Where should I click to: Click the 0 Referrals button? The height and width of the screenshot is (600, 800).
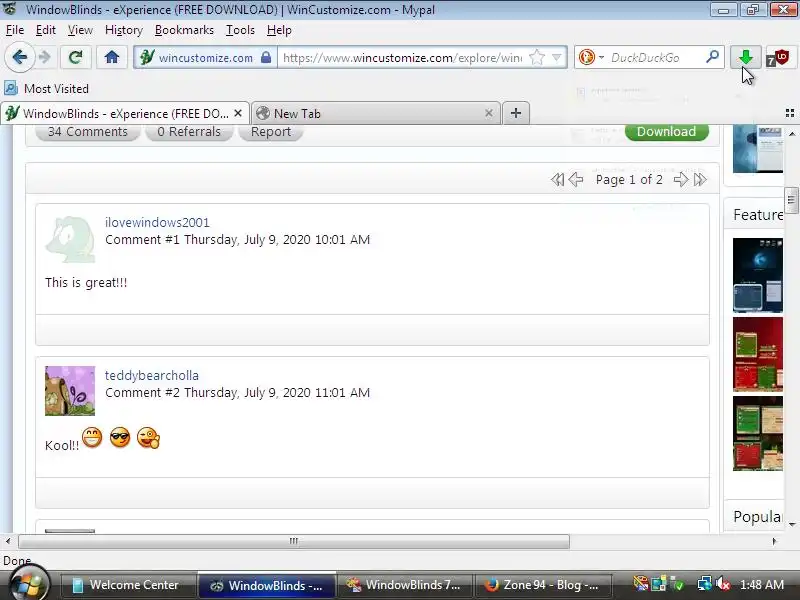[189, 132]
